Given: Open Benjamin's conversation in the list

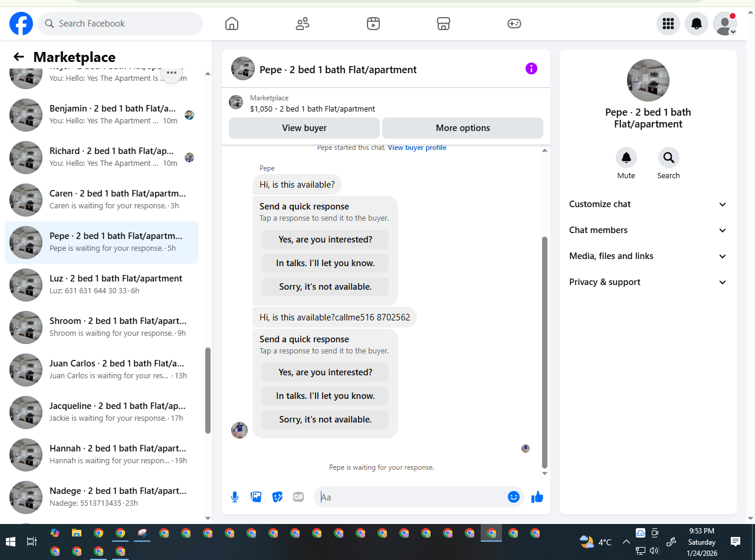Looking at the screenshot, I should click(x=101, y=115).
